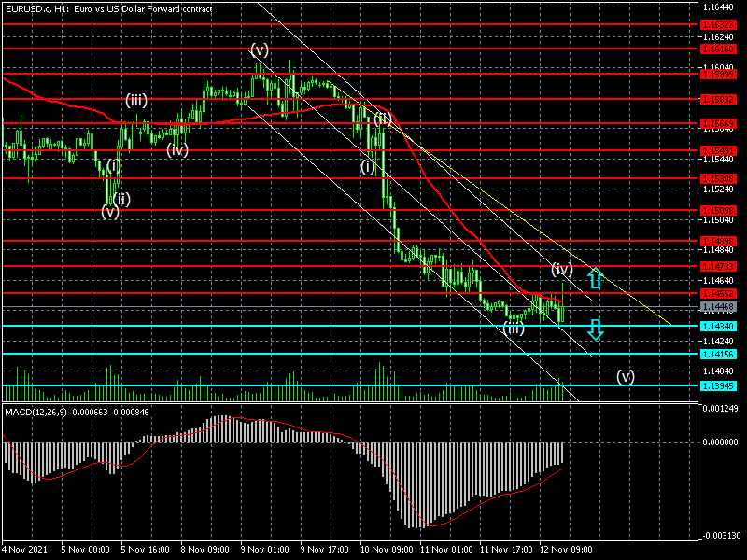Select the (iv) wave label near the yellow trendline
Image resolution: width=747 pixels, height=560 pixels.
pyautogui.click(x=561, y=269)
